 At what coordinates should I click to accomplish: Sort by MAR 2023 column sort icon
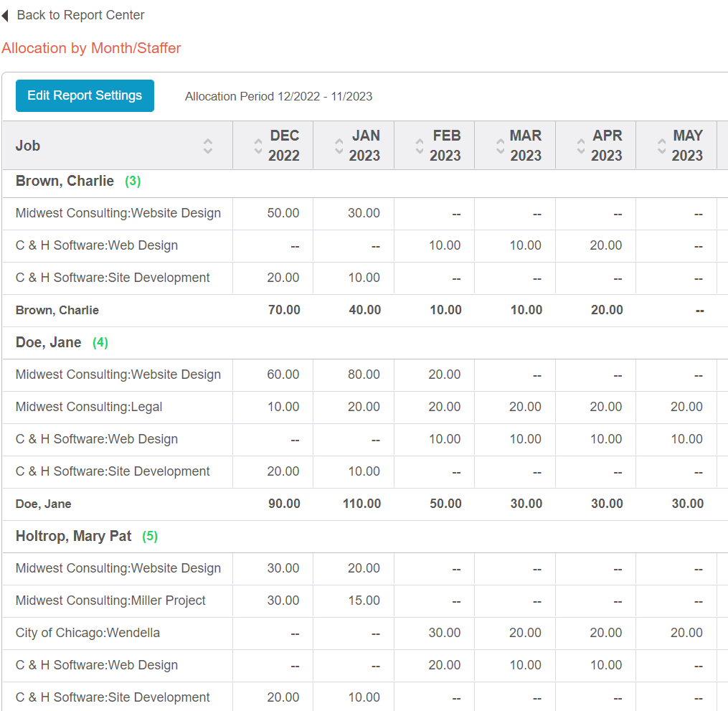click(501, 146)
